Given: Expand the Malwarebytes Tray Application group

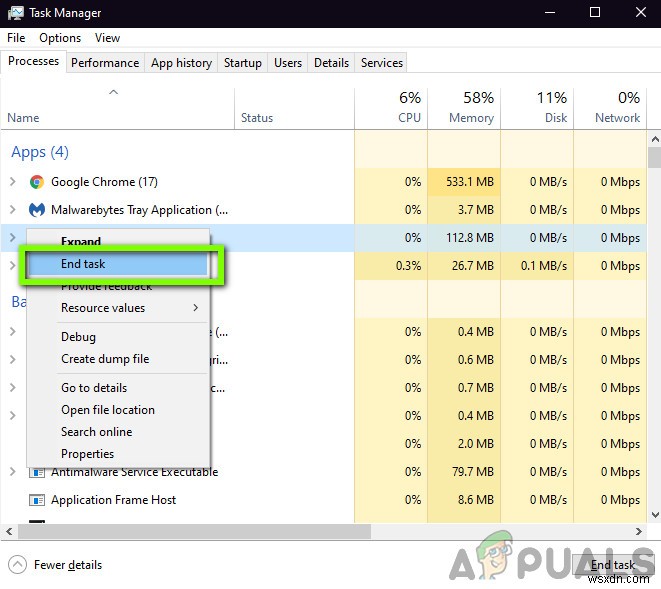Looking at the screenshot, I should click(13, 210).
